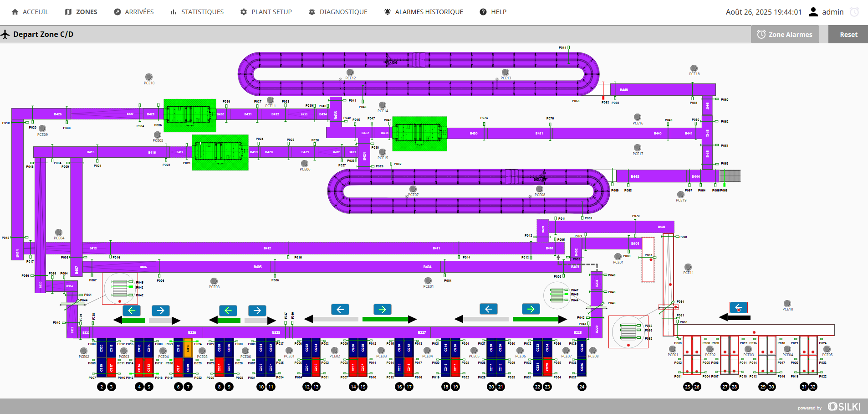
Task: Click the green right-arrow button above B228
Action: click(531, 309)
